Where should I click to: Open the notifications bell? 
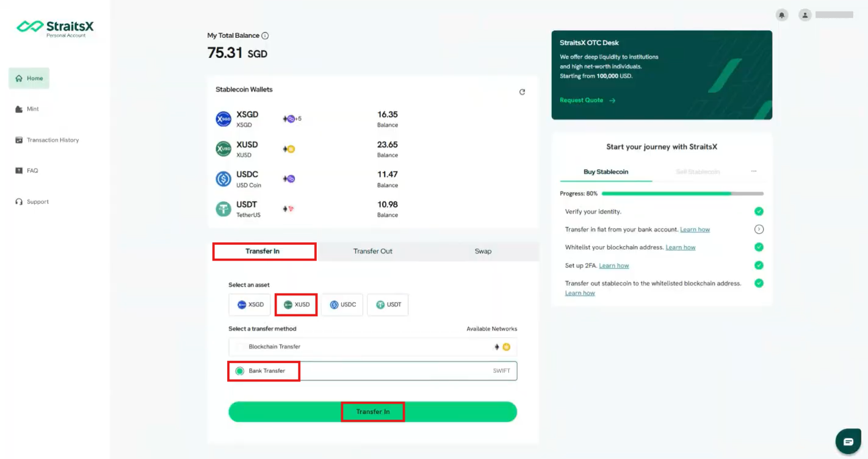click(x=781, y=15)
